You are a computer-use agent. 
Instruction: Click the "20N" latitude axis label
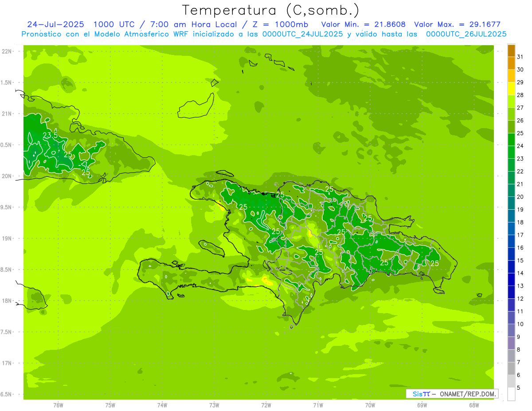(7, 176)
